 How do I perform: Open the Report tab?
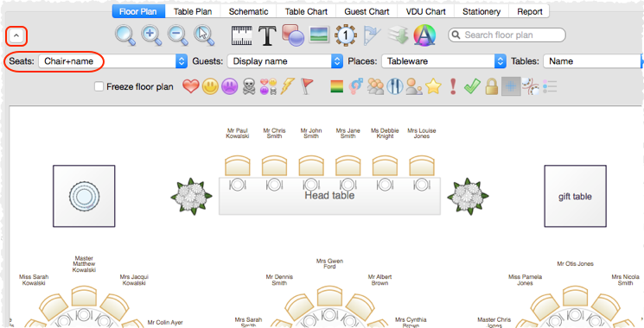click(x=529, y=11)
